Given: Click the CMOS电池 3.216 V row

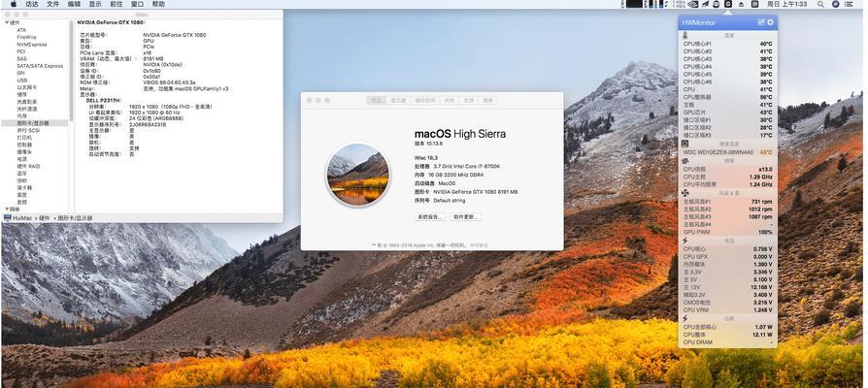Looking at the screenshot, I should pos(727,303).
